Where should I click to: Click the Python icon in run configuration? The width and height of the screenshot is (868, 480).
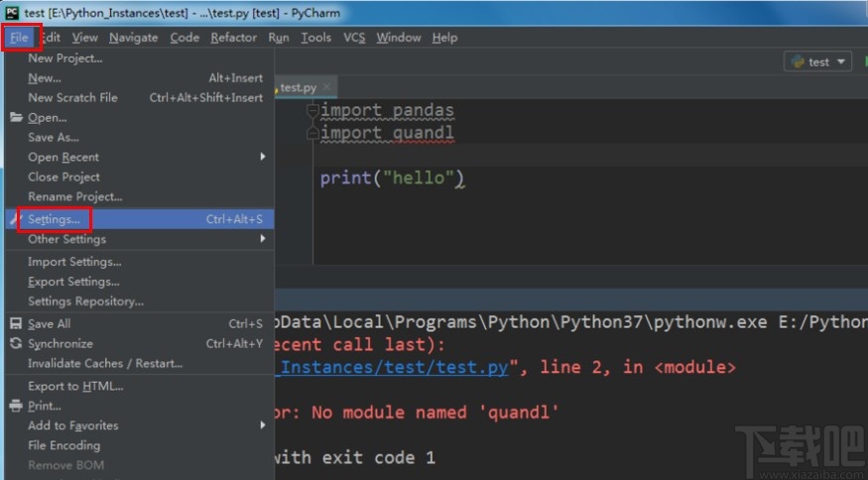[x=798, y=62]
